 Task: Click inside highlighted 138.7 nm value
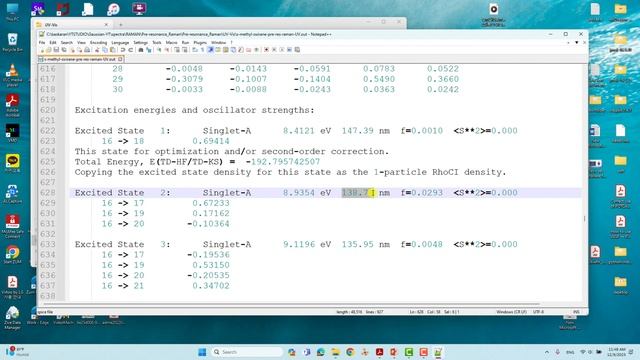[x=358, y=193]
